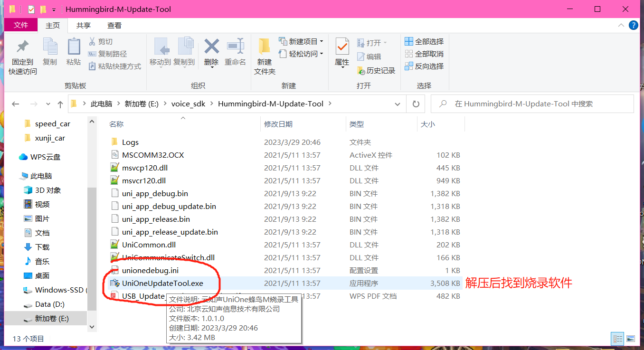Viewport: 644px width, 350px height.
Task: Go up one folder level arrow
Action: pyautogui.click(x=60, y=104)
